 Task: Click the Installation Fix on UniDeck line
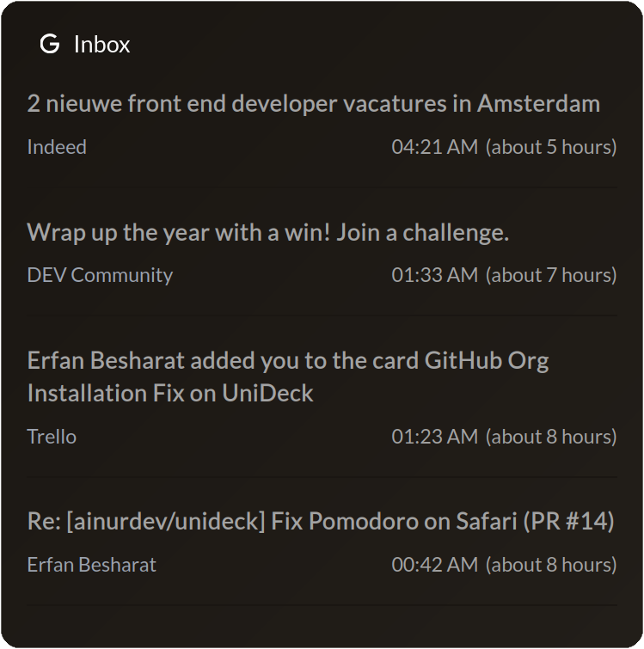pos(170,393)
